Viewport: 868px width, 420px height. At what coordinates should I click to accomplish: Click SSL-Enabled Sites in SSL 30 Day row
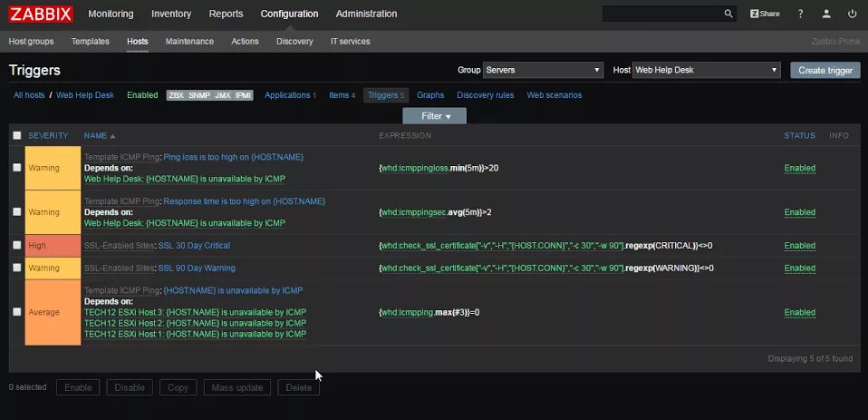(x=119, y=246)
